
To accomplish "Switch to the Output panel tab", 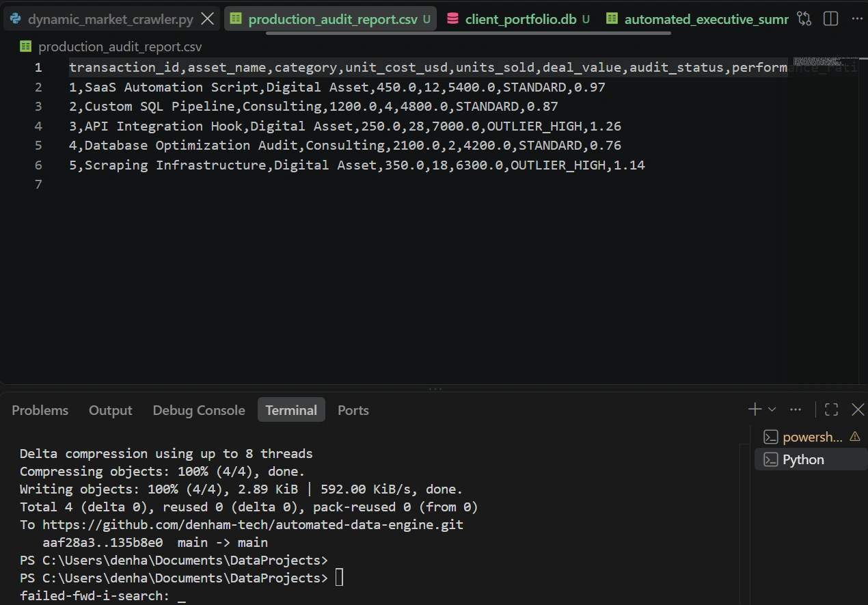I will 111,410.
